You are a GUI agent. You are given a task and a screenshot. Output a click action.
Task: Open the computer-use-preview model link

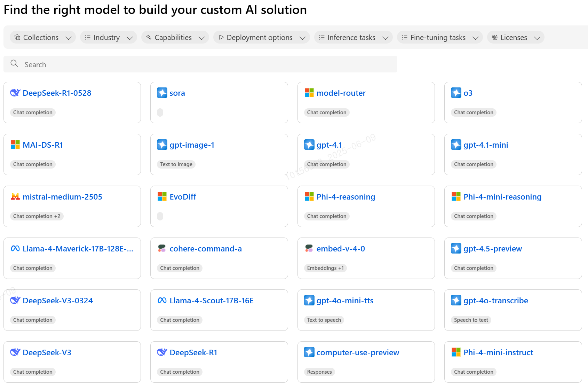(x=358, y=352)
